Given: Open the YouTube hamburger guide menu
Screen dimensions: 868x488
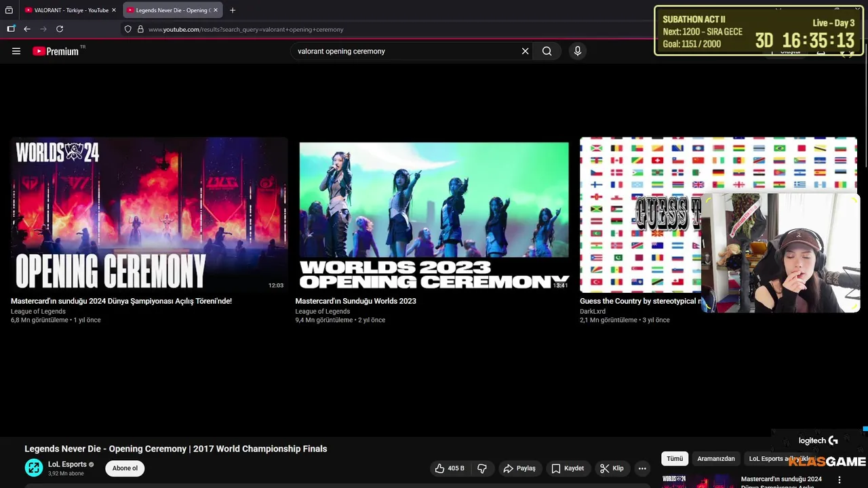Looking at the screenshot, I should pos(16,51).
